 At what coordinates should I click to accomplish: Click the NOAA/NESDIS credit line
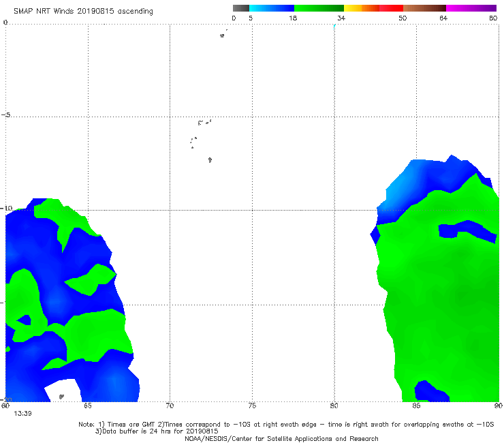pos(281,438)
